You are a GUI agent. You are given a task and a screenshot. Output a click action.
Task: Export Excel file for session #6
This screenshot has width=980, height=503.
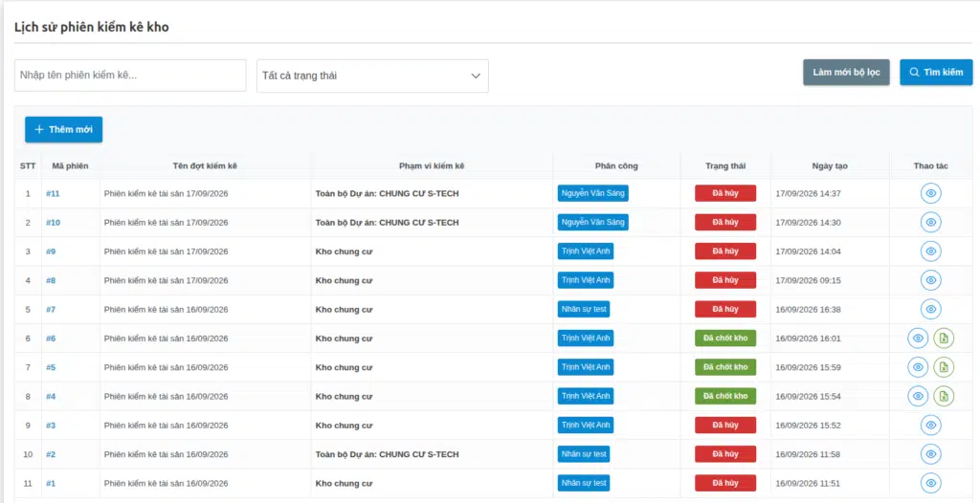coord(944,338)
